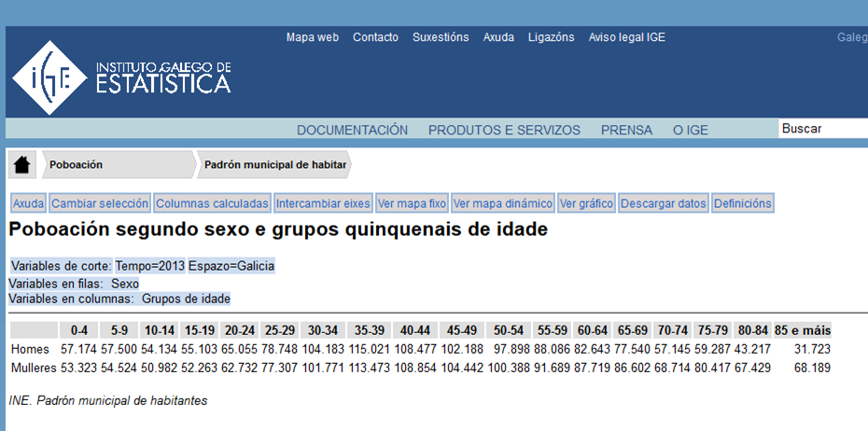Open the O IGE menu
The image size is (868, 431).
click(x=691, y=130)
